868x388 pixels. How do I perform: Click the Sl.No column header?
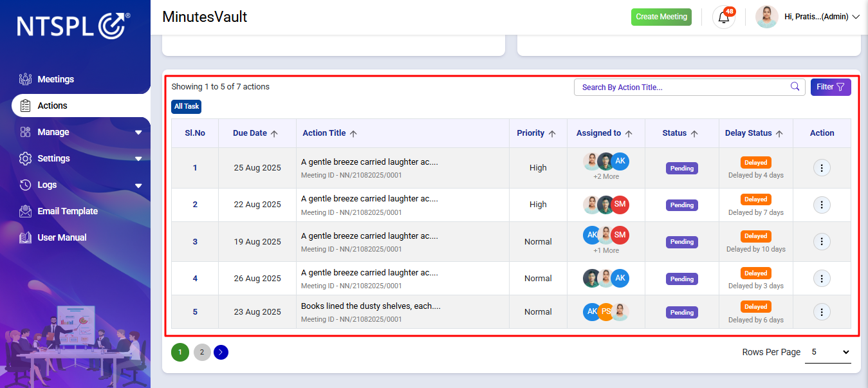(x=195, y=133)
